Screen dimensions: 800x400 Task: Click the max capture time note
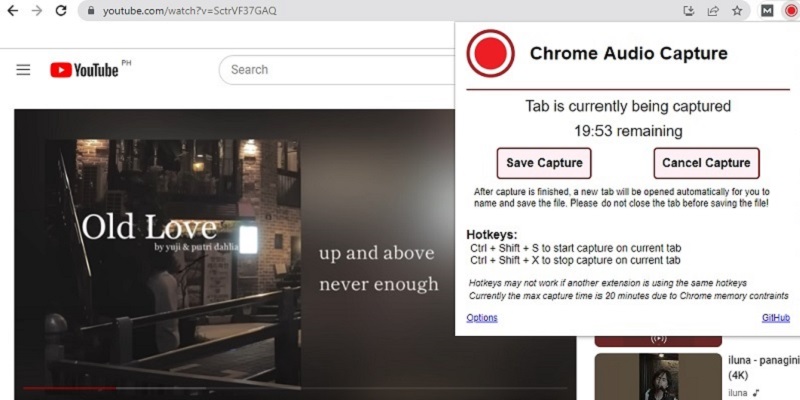pos(629,296)
